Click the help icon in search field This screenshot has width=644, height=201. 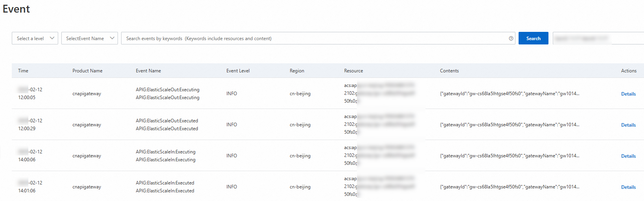point(511,39)
